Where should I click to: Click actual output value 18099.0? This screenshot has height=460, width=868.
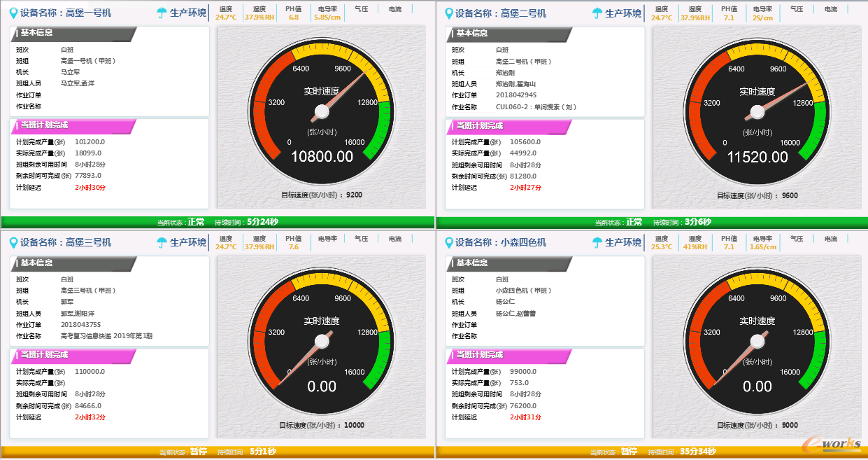tap(88, 153)
